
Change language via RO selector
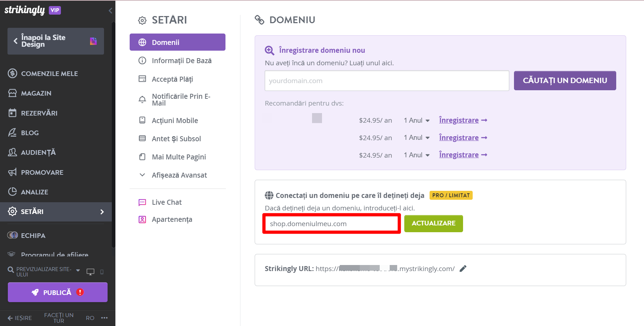click(90, 318)
